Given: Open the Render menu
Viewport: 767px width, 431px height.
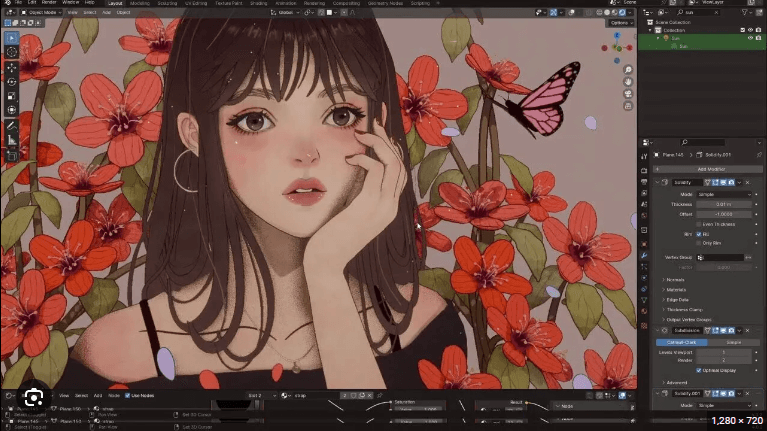Looking at the screenshot, I should pos(49,3).
